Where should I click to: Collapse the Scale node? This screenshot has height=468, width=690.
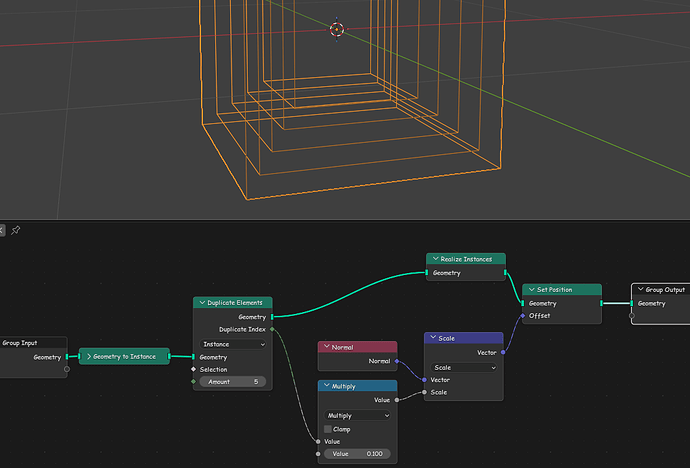click(433, 338)
